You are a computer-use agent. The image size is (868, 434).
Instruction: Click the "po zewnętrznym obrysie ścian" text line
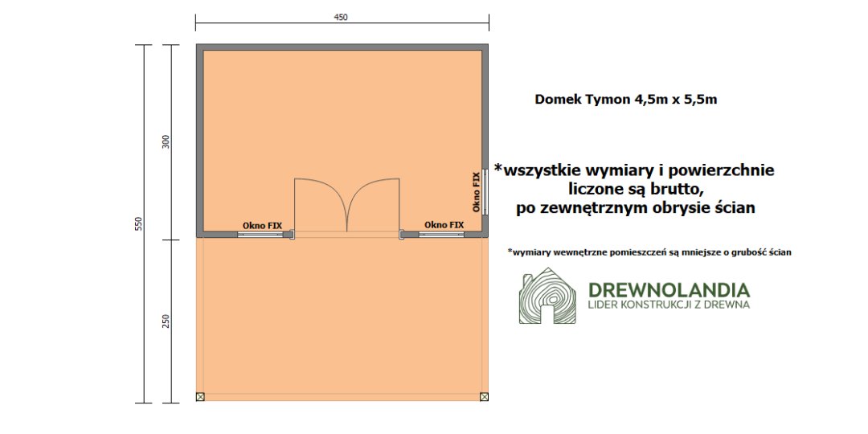point(636,208)
